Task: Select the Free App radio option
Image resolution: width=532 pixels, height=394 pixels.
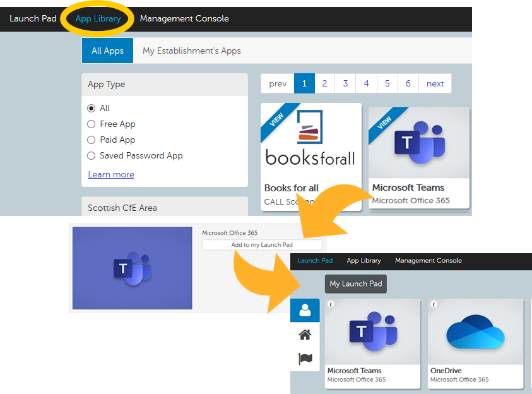Action: click(x=92, y=124)
